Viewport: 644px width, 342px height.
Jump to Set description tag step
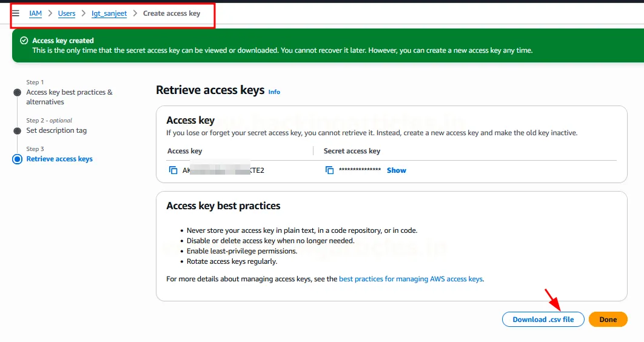[56, 130]
